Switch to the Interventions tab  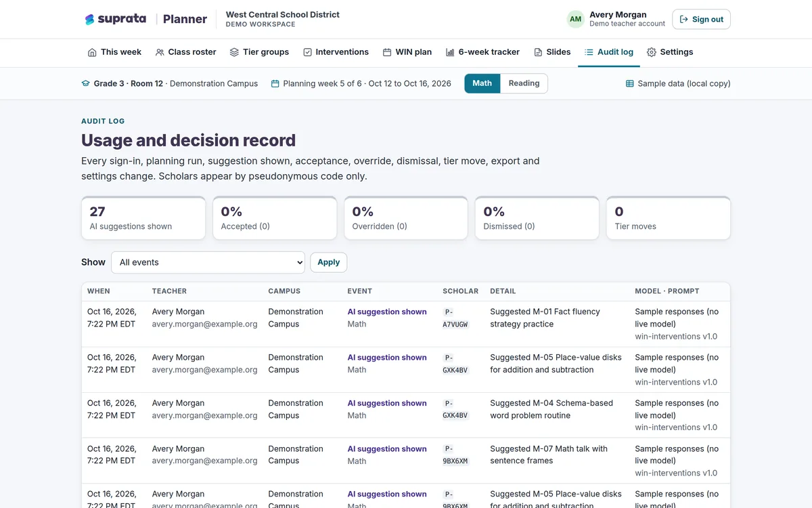click(336, 52)
